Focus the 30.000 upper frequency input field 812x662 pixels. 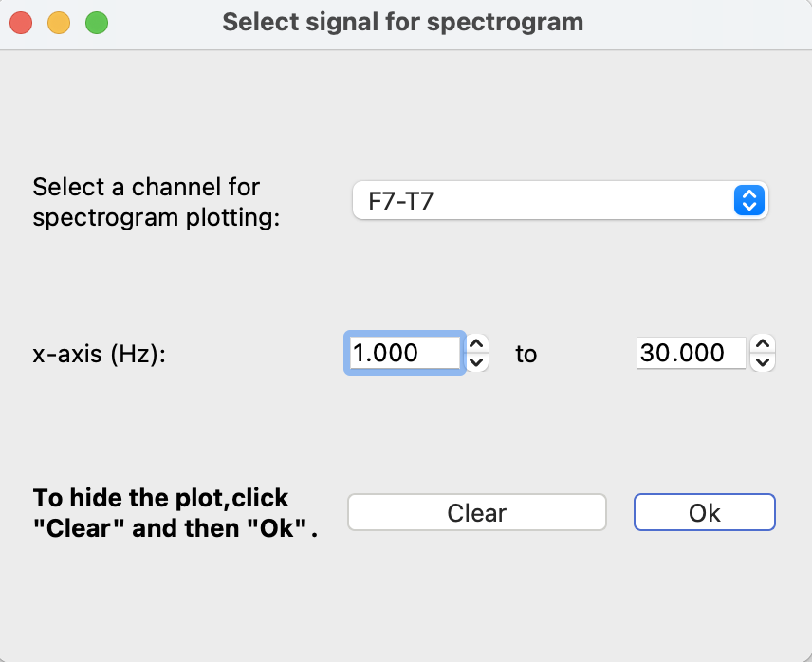pos(690,353)
